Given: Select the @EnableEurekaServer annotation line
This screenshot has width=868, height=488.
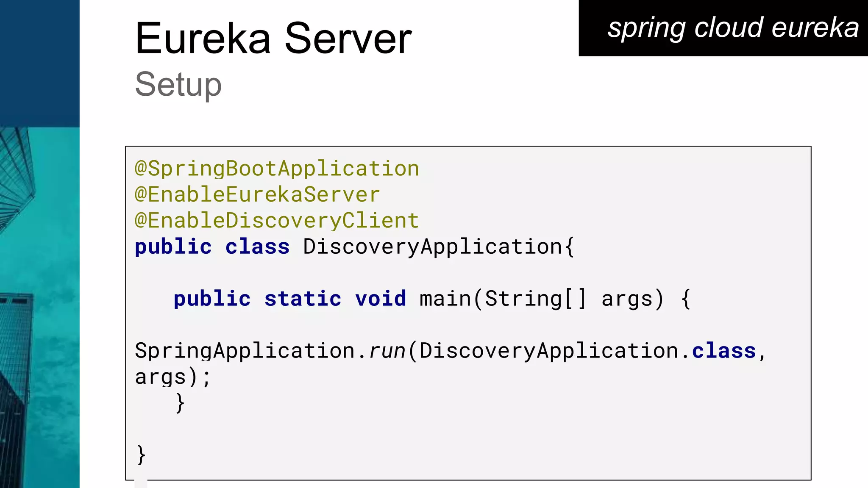Looking at the screenshot, I should click(257, 194).
